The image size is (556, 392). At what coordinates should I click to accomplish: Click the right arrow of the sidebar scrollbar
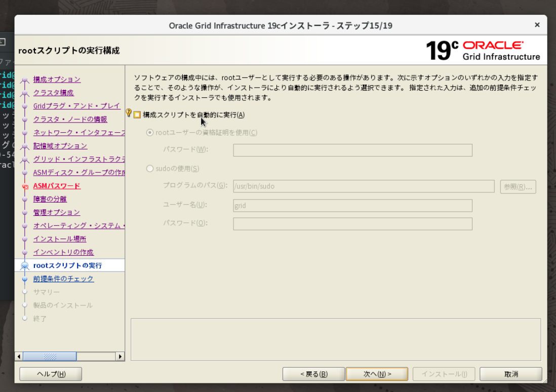(x=120, y=356)
